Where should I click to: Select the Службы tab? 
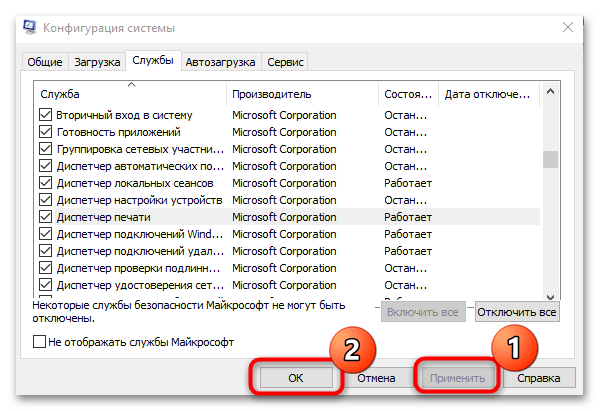153,60
